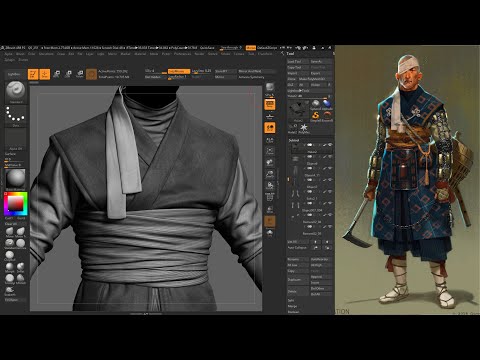This screenshot has height=360, width=480.
Task: Toggle Local transformations button
Action: coord(270,128)
